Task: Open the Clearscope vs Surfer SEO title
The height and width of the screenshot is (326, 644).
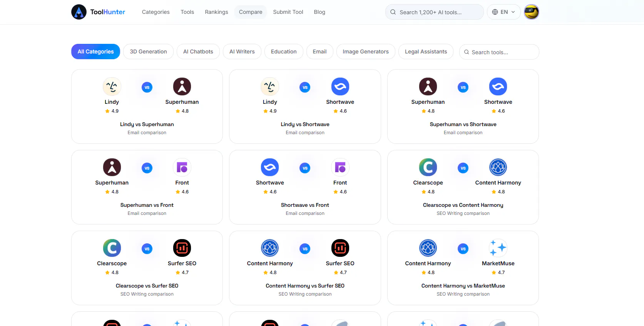Action: point(147,286)
